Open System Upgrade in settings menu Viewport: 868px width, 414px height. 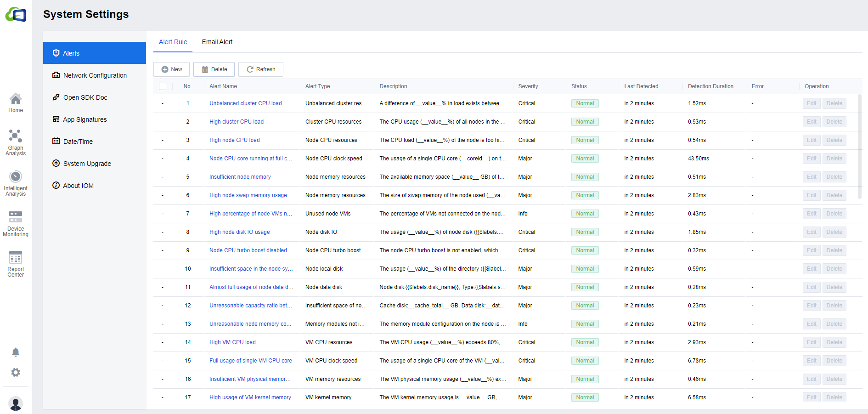(87, 164)
